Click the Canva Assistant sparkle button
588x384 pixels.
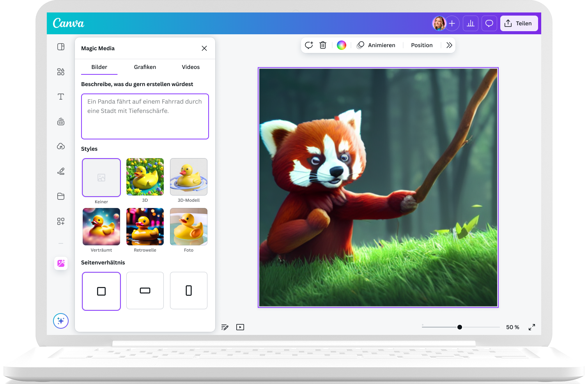tap(61, 321)
